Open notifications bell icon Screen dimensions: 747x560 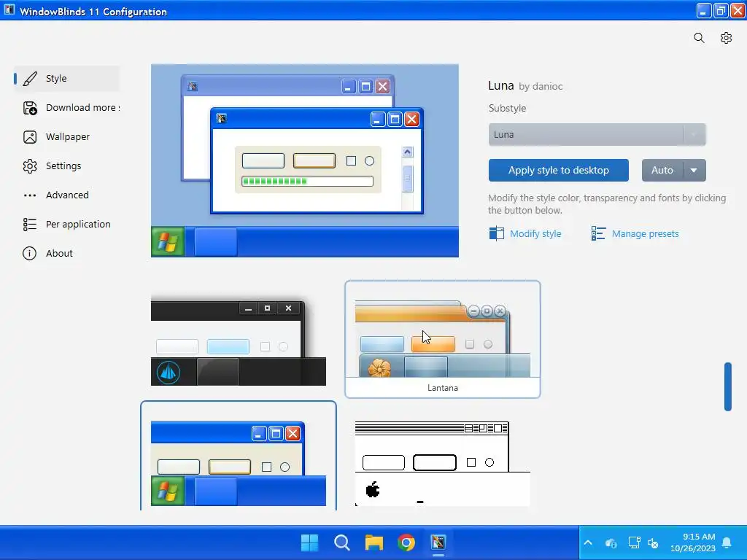[x=727, y=542]
